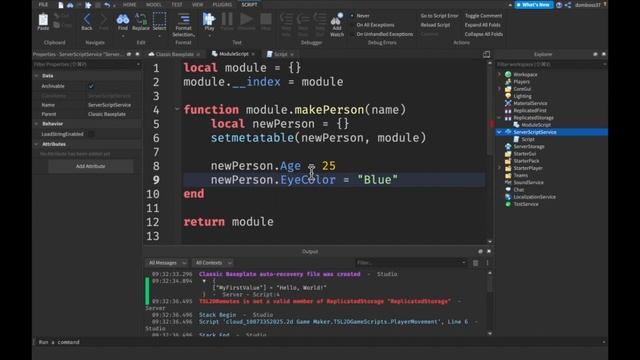
Task: Click the Pause icon in Test group
Action: tap(227, 19)
